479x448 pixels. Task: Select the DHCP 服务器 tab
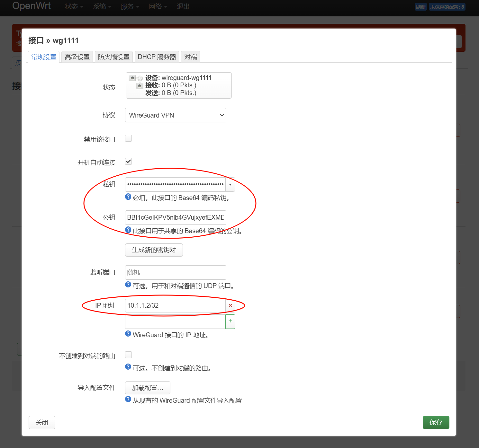[x=157, y=57]
